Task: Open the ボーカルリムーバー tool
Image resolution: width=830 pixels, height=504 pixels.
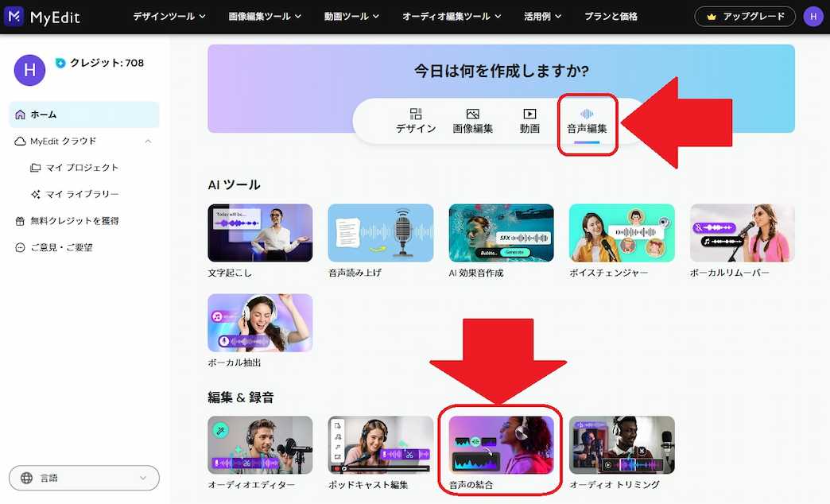Action: coord(742,233)
